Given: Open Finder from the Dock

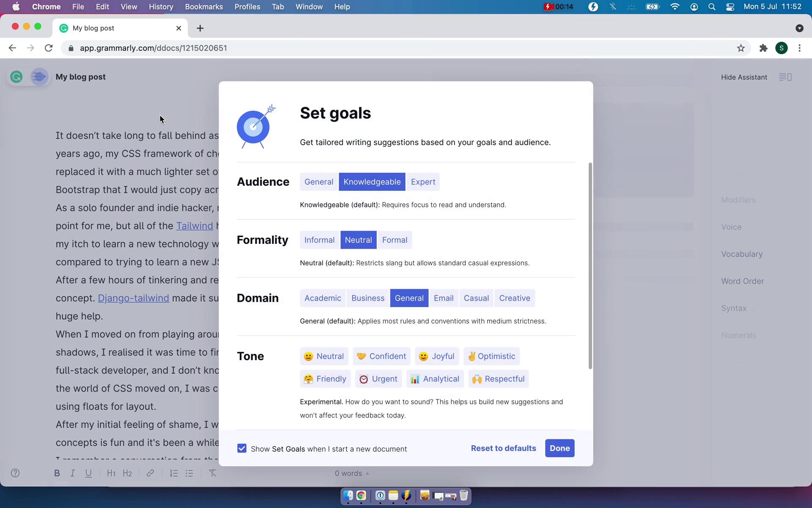Looking at the screenshot, I should click(348, 495).
